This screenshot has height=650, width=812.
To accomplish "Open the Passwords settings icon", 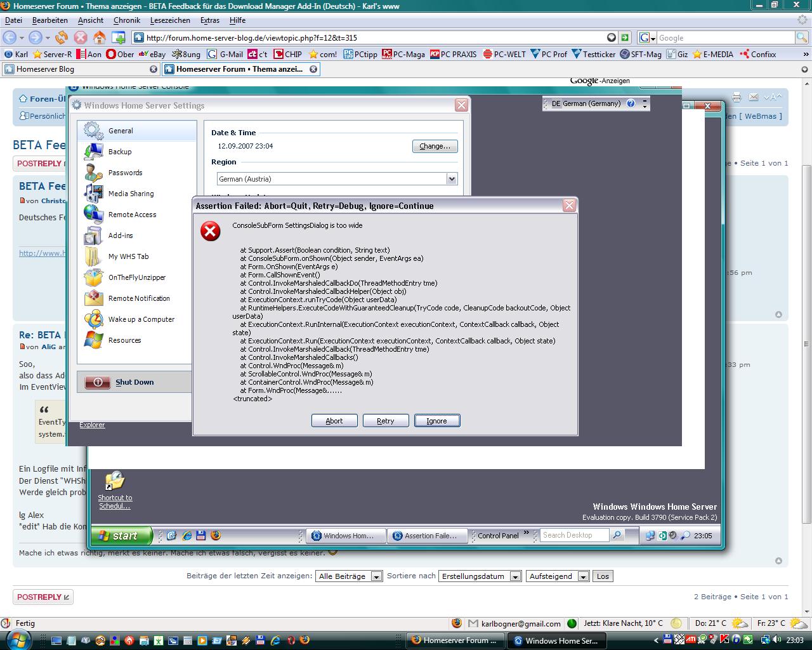I will [x=93, y=173].
